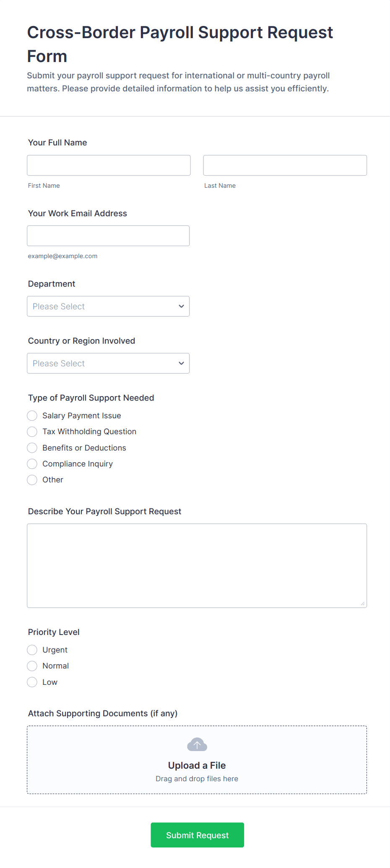The image size is (390, 868).
Task: Click the payroll request description textarea
Action: coord(197,565)
